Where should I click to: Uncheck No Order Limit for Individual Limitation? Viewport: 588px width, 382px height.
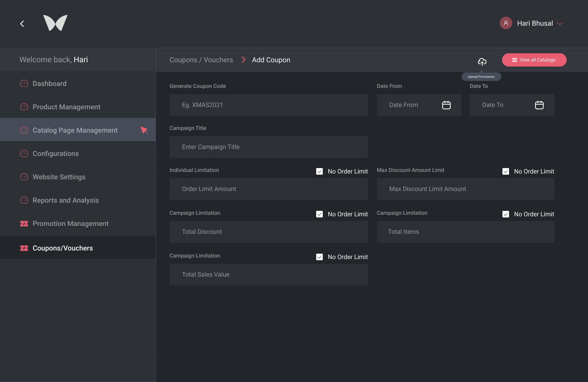(319, 172)
